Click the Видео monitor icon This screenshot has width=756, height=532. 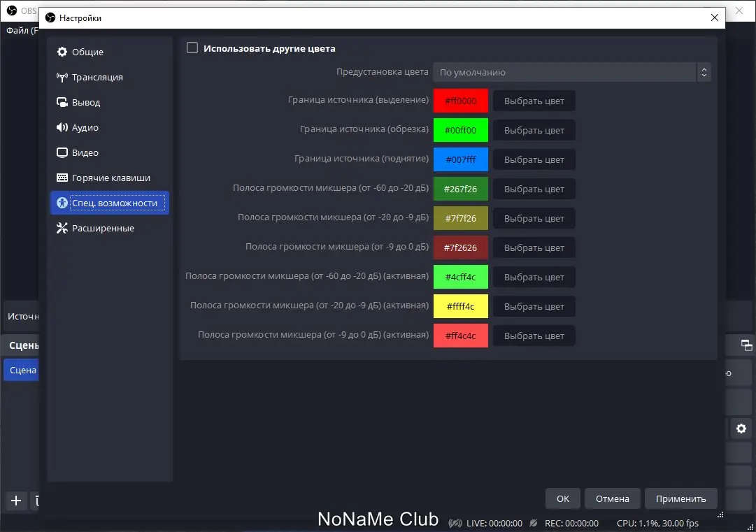click(x=62, y=153)
